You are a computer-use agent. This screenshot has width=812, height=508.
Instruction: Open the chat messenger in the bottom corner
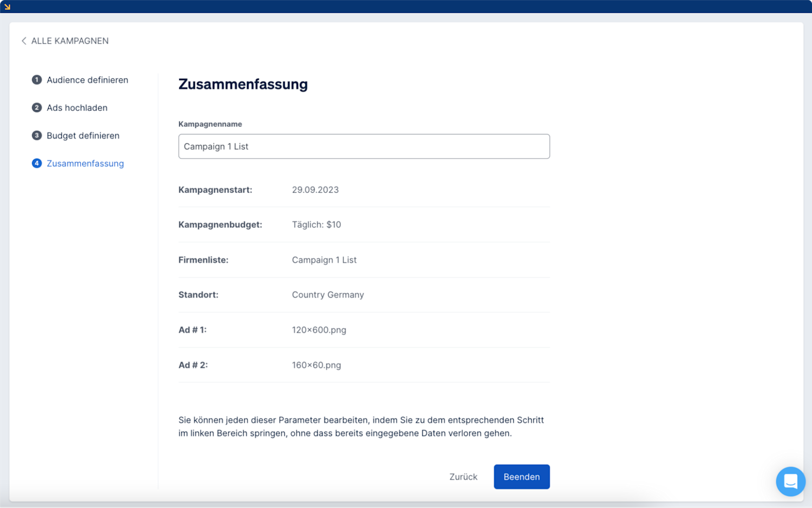tap(790, 481)
